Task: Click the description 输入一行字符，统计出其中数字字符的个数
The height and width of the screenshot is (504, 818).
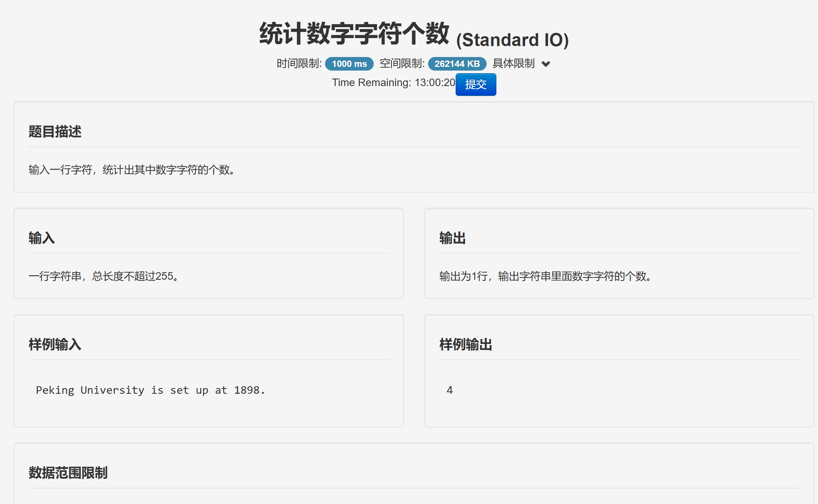Action: [132, 170]
